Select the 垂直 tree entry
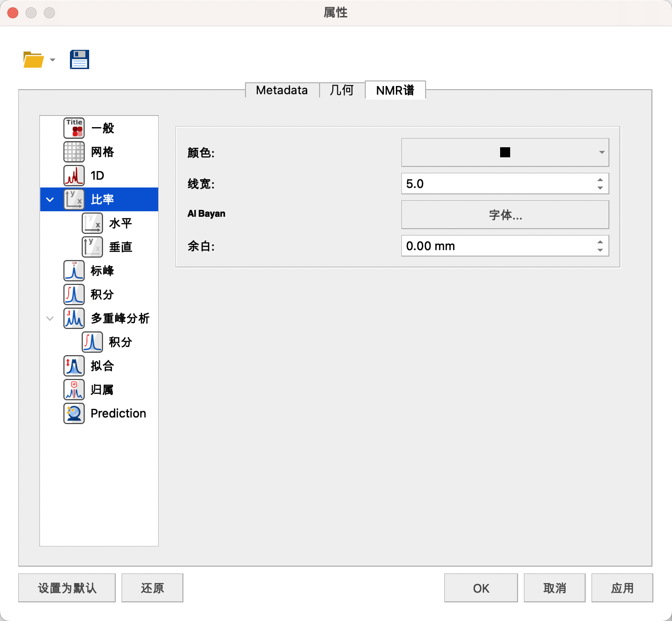Viewport: 672px width, 621px height. click(121, 247)
